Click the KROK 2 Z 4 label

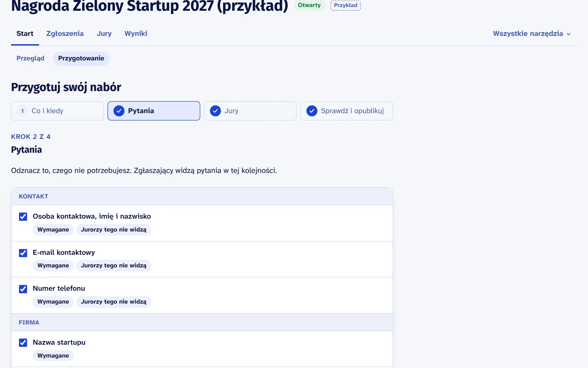point(31,137)
